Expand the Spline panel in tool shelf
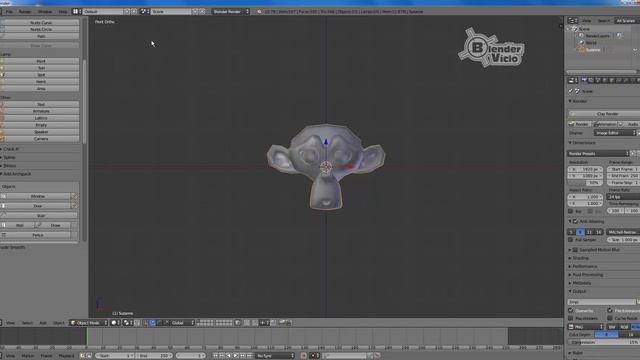The height and width of the screenshot is (360, 640). tap(9, 157)
